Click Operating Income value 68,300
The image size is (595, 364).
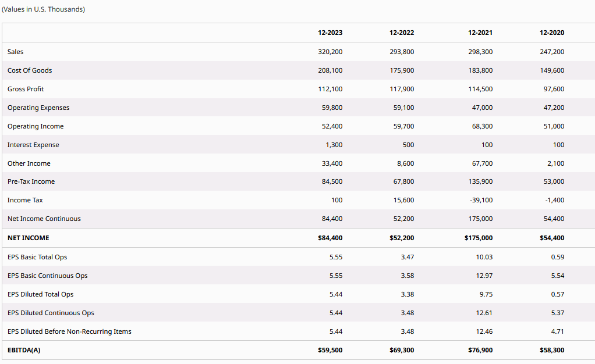pyautogui.click(x=482, y=126)
